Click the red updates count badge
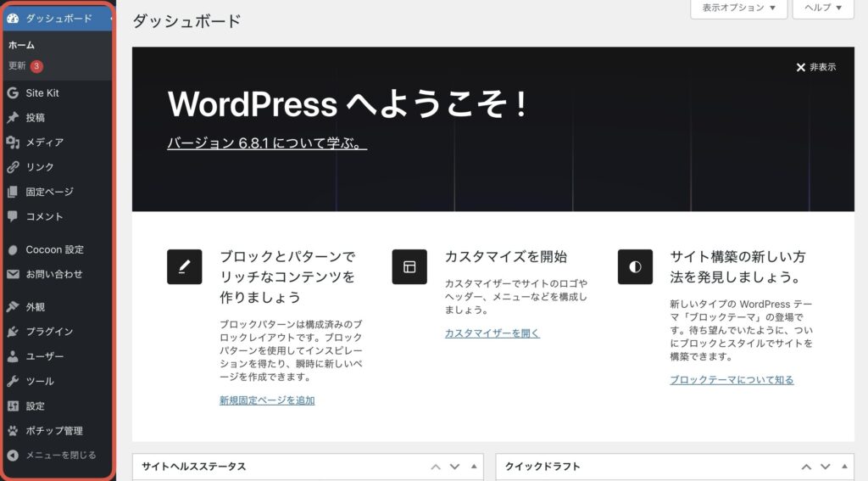 click(x=36, y=66)
